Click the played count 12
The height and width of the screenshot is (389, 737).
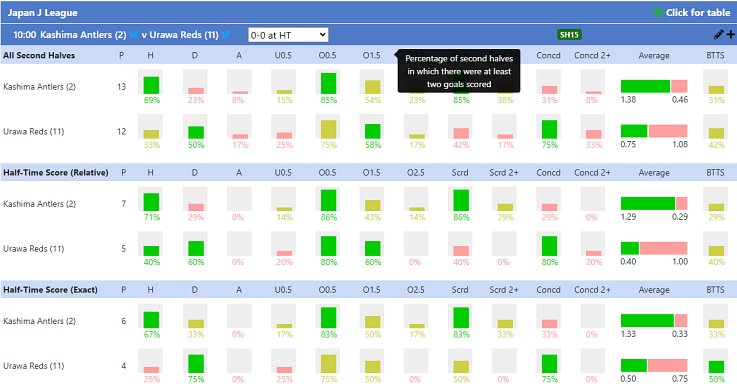121,132
